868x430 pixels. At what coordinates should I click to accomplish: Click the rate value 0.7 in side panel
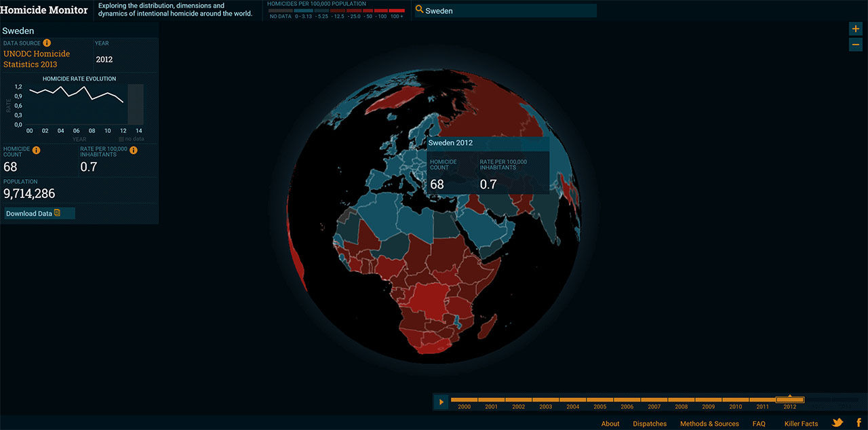89,167
